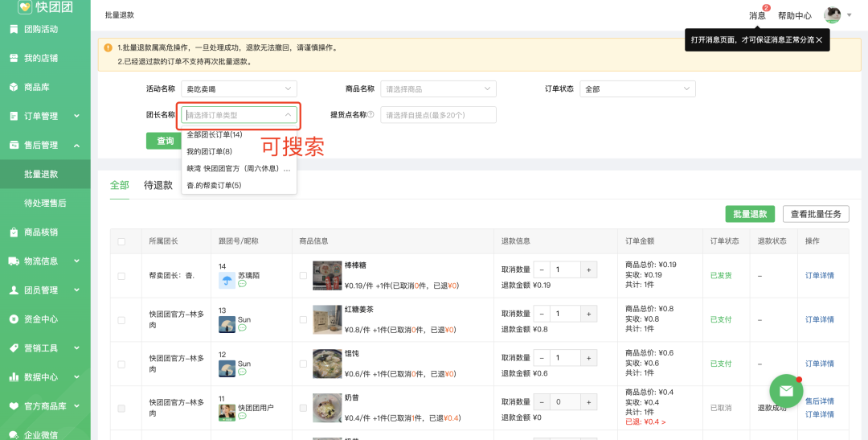Open 我的店铺 from the sidebar
868x440 pixels.
(14, 58)
